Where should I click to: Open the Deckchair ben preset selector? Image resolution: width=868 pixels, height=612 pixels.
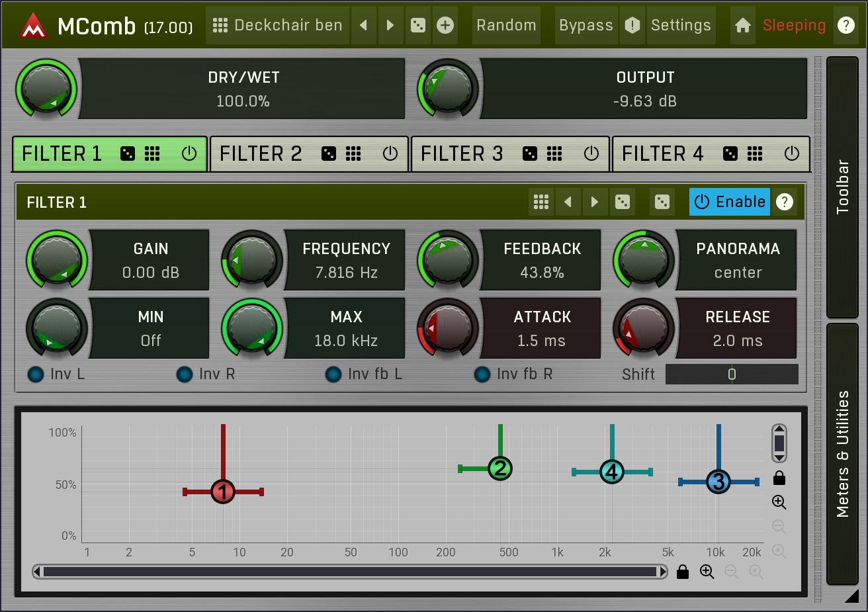pyautogui.click(x=278, y=25)
